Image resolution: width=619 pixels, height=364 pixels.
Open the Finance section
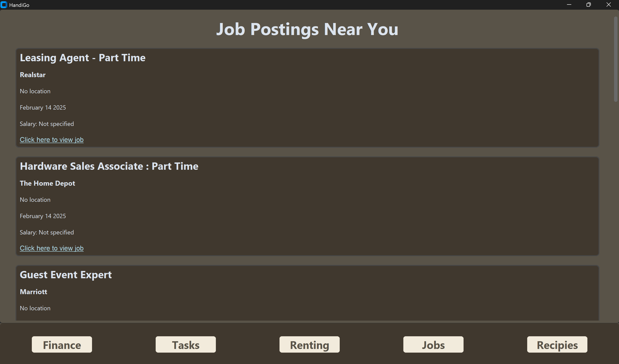(x=62, y=345)
